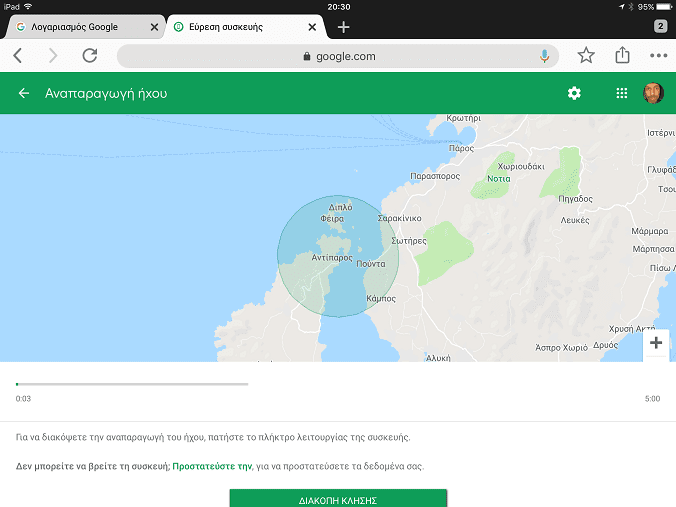676x507 pixels.
Task: Go back with the browser back arrow
Action: 18,56
